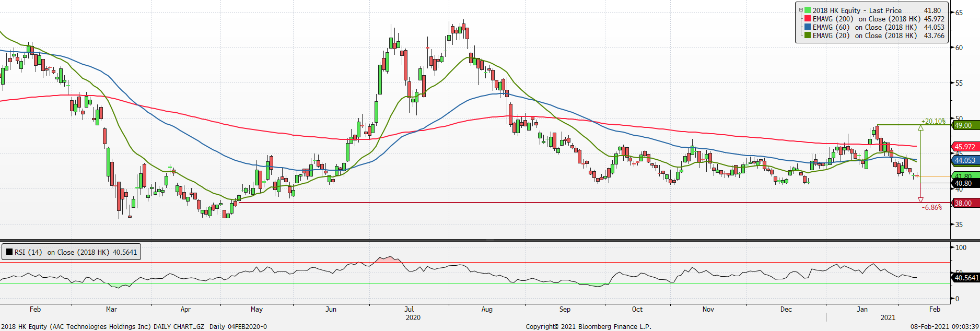Click the +20.10% annotation label
The image size is (980, 331).
934,121
